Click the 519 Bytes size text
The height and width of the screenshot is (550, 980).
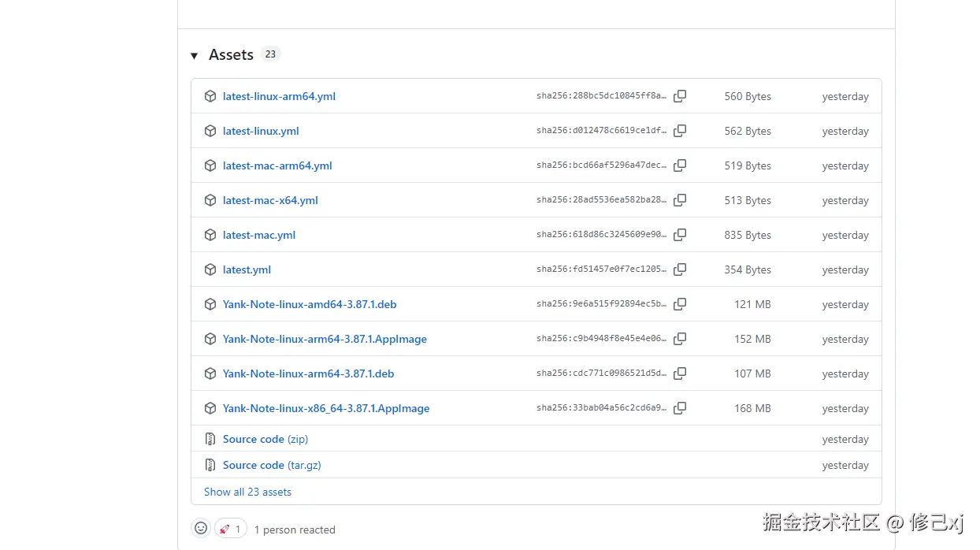(x=748, y=165)
